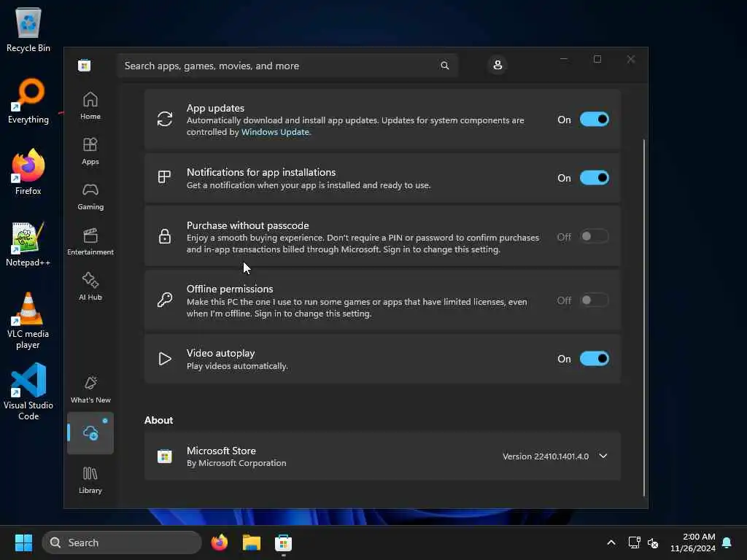The height and width of the screenshot is (560, 747).
Task: Open Entertainment section in sidebar
Action: point(90,241)
